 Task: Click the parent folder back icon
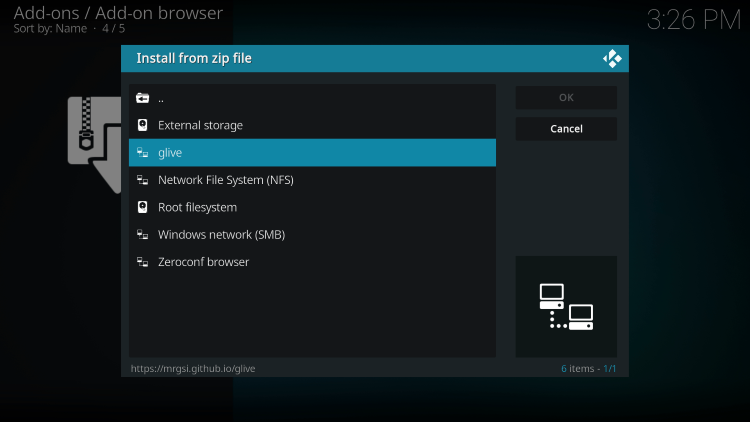click(x=143, y=98)
